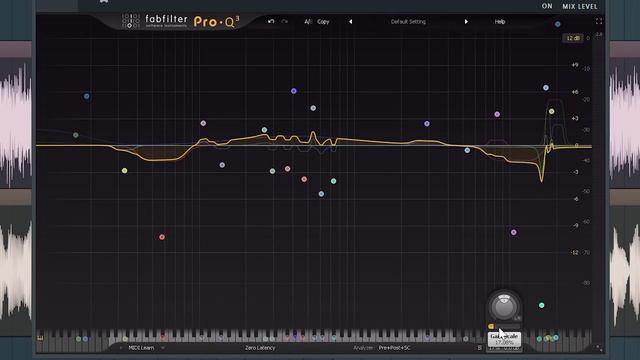Toggle the piano display icon
The height and width of the screenshot is (360, 640).
pos(40,338)
